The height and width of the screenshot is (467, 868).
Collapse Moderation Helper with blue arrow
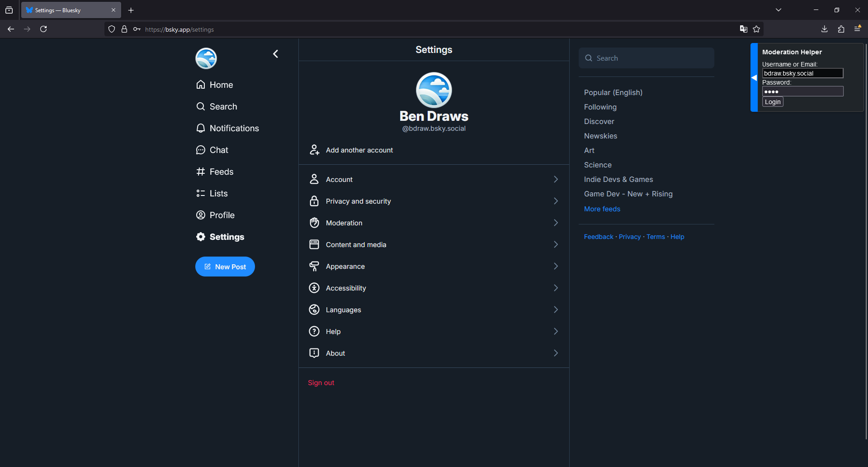click(754, 77)
